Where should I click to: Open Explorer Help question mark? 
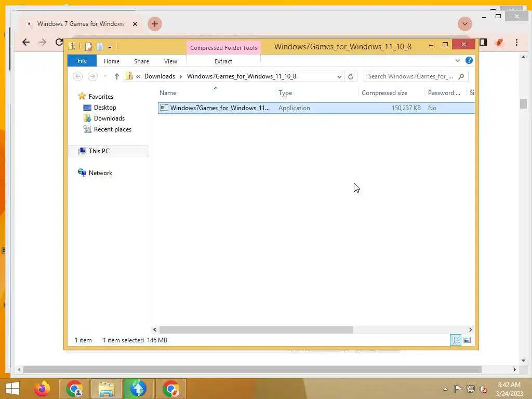tap(469, 60)
